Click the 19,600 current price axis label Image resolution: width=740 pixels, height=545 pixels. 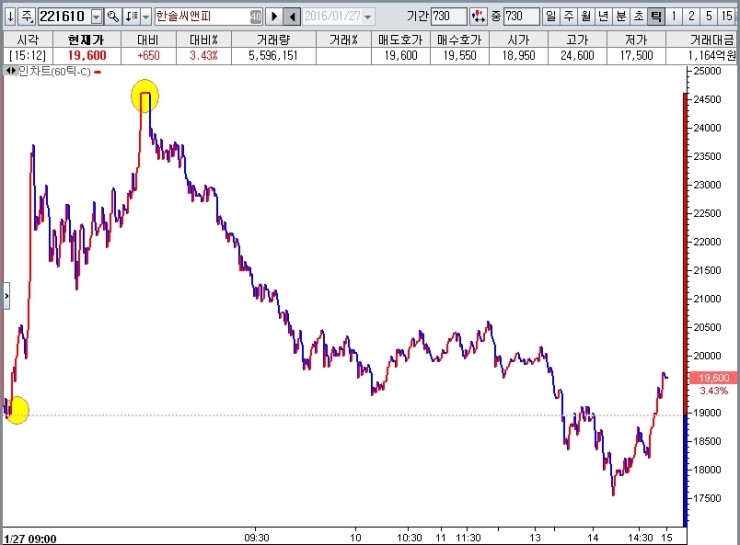point(714,377)
